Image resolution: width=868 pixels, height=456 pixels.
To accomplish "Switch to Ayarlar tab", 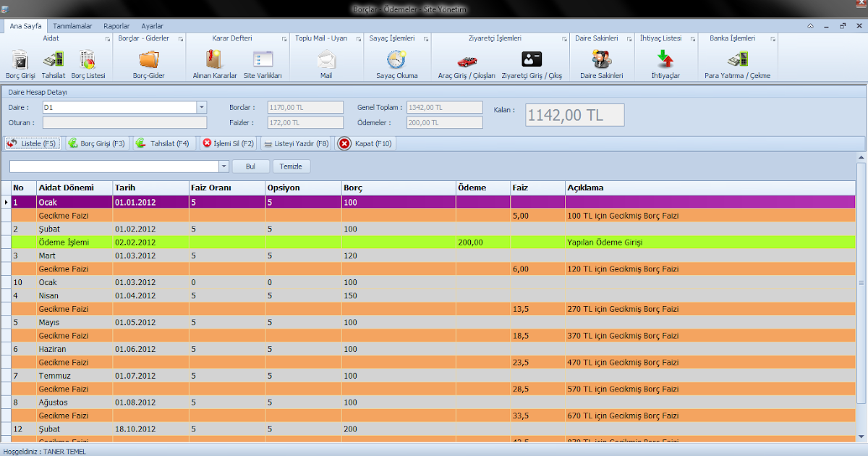I will coord(152,25).
